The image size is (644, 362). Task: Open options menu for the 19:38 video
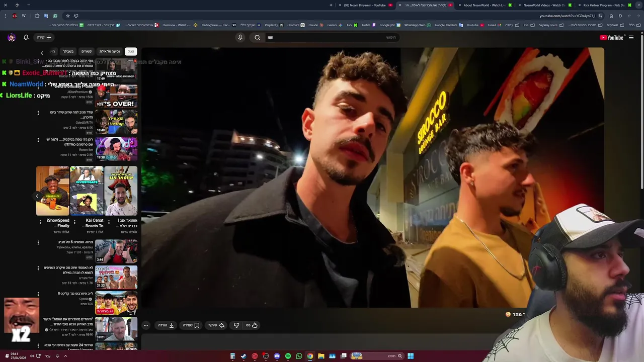pyautogui.click(x=38, y=140)
